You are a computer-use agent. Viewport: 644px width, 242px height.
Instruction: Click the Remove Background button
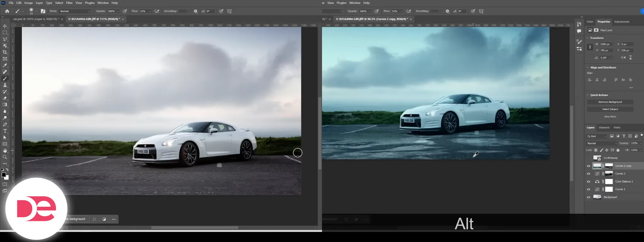tap(610, 102)
